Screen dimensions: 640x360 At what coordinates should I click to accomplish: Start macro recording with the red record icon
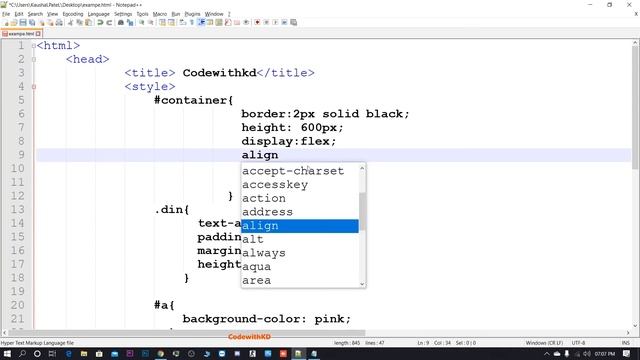pyautogui.click(x=257, y=22)
